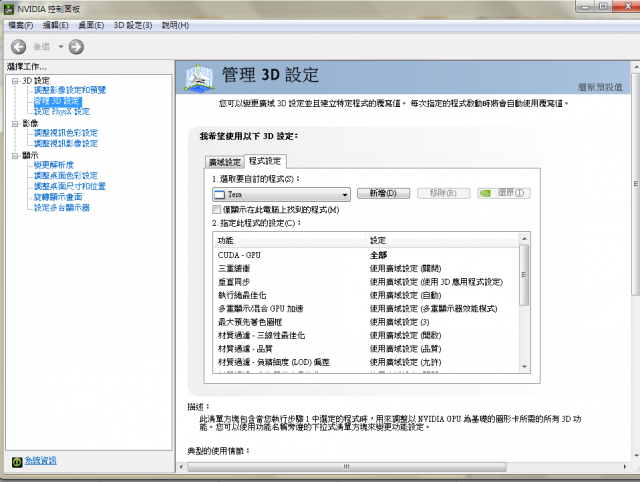Open 調整視訊色彩設定 in the tree

[66, 133]
